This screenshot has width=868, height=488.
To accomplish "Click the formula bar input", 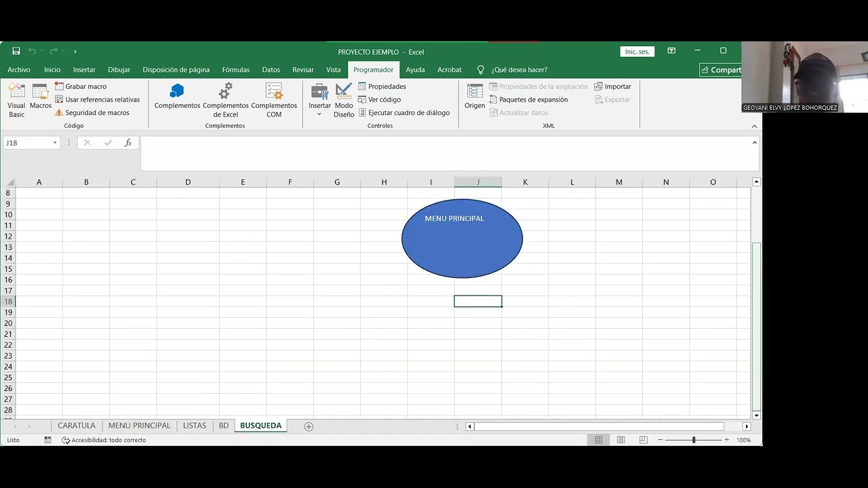I will (x=446, y=153).
